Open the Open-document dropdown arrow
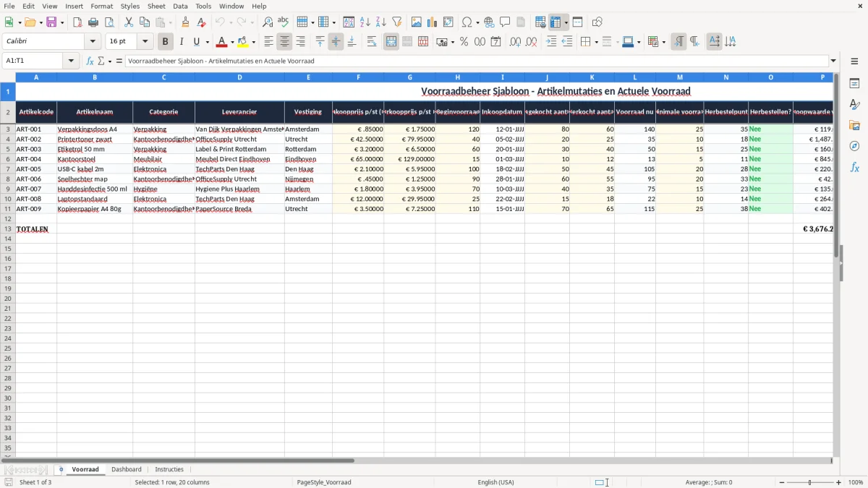868x488 pixels. pos(41,22)
